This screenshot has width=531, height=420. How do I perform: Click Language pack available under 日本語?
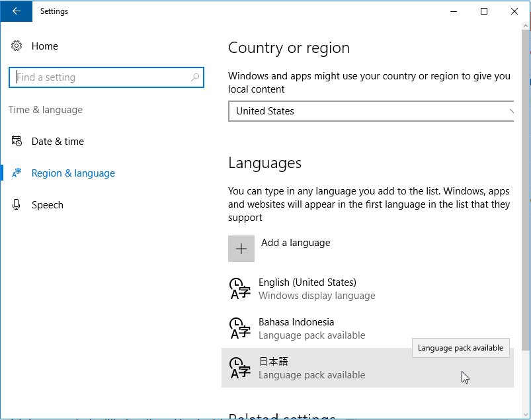click(x=312, y=375)
